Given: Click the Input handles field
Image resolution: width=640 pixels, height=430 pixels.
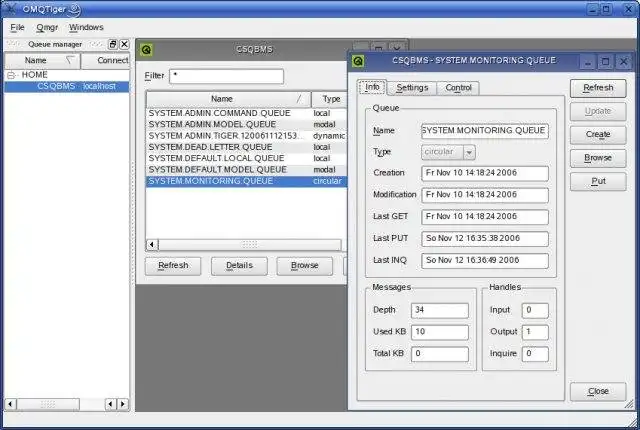Looking at the screenshot, I should coord(535,310).
